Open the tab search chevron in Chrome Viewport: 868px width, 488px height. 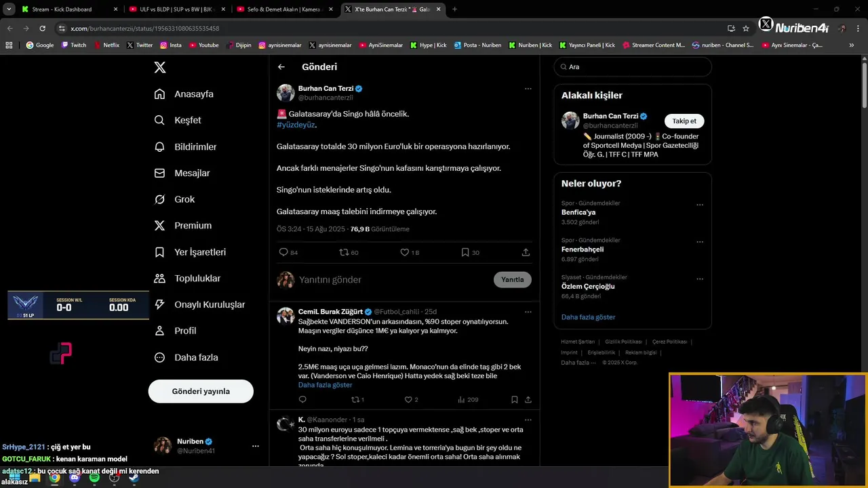9,9
